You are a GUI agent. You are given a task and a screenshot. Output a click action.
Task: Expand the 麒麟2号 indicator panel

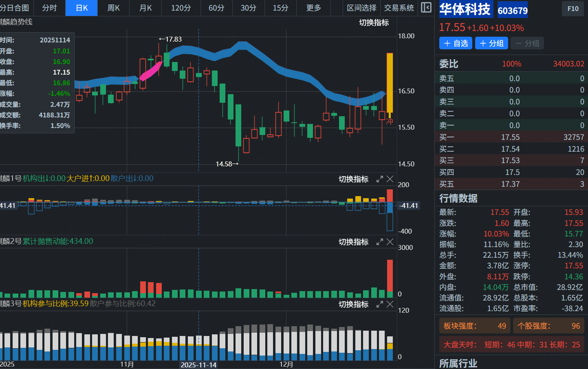point(380,242)
